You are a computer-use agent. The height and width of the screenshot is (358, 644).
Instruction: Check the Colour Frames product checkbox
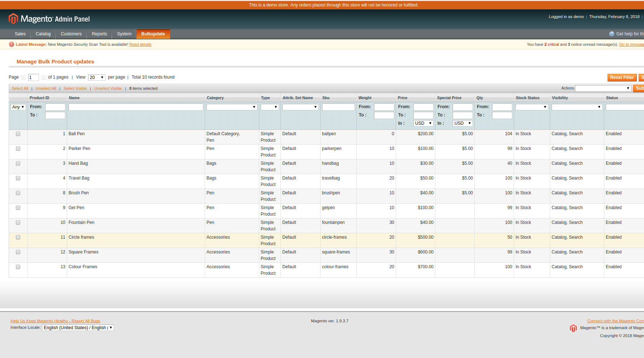coord(18,267)
